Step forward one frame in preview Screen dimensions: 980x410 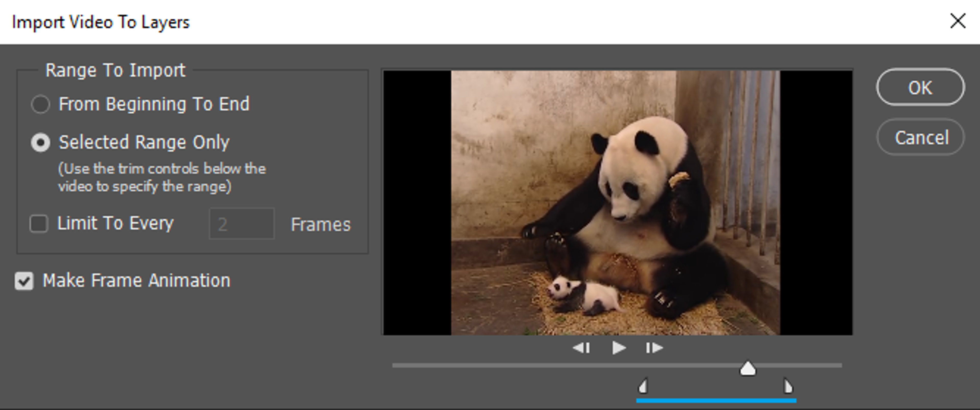click(654, 348)
